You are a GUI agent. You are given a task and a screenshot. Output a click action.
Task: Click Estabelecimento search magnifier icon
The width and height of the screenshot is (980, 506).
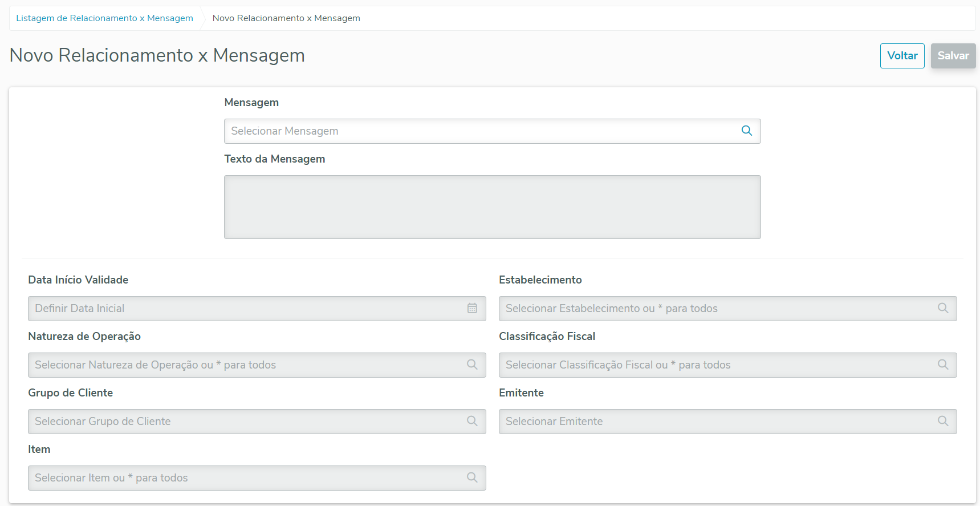point(943,308)
